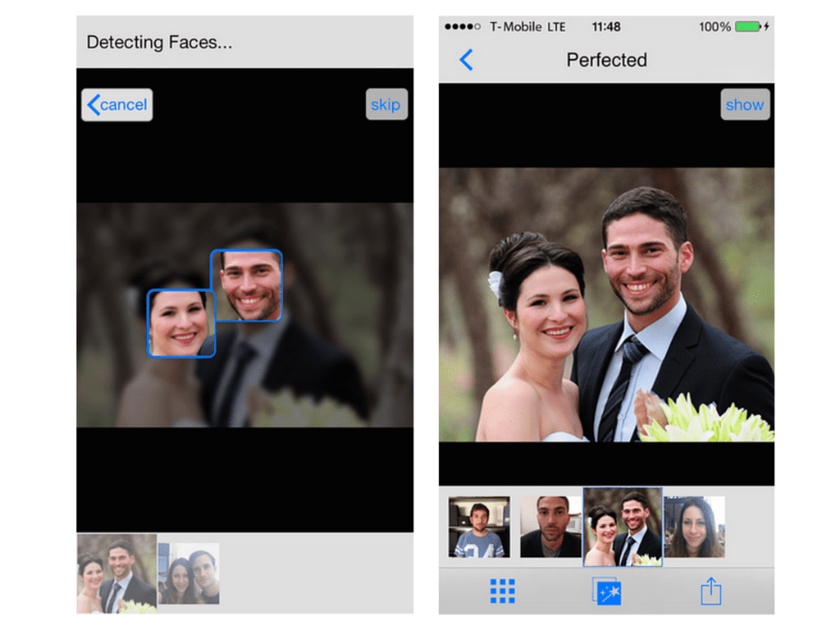
Task: Tap the show button
Action: pos(745,105)
